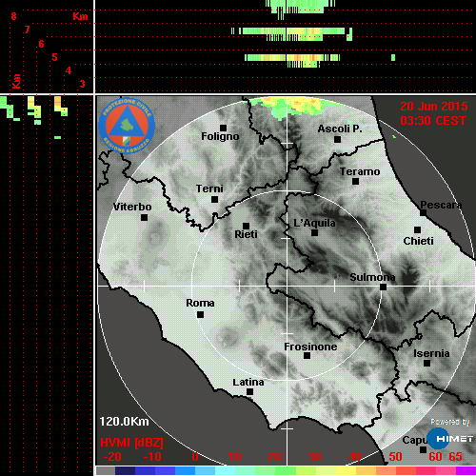This screenshot has height=476, width=476.
Task: Click the Foligno marker square
Action: 223,128
